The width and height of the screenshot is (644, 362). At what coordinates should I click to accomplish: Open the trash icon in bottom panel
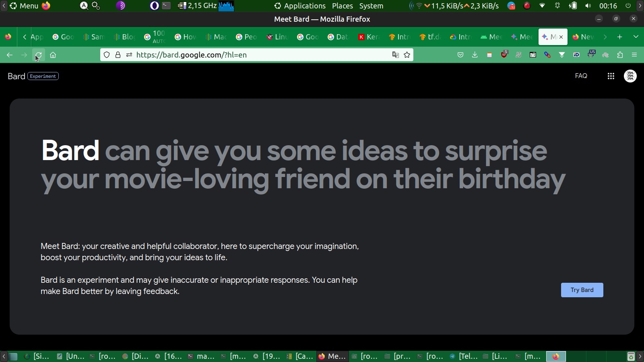click(631, 356)
